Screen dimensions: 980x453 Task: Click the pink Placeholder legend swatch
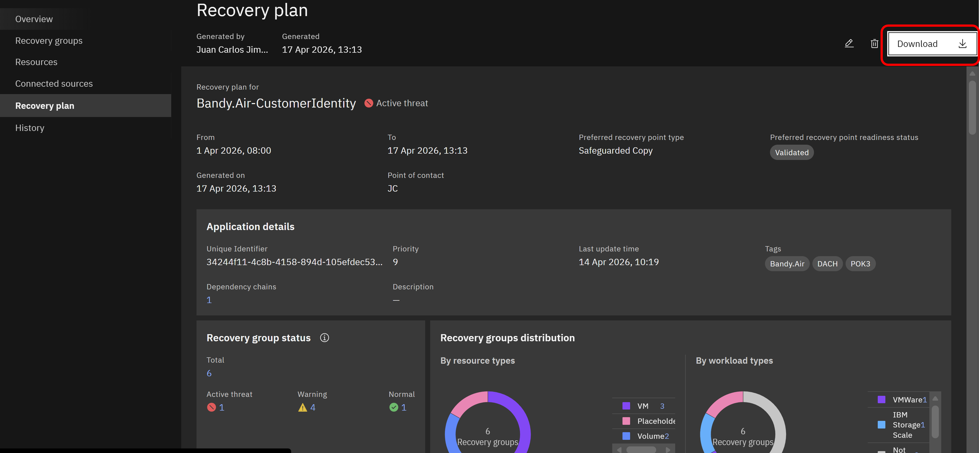(626, 421)
